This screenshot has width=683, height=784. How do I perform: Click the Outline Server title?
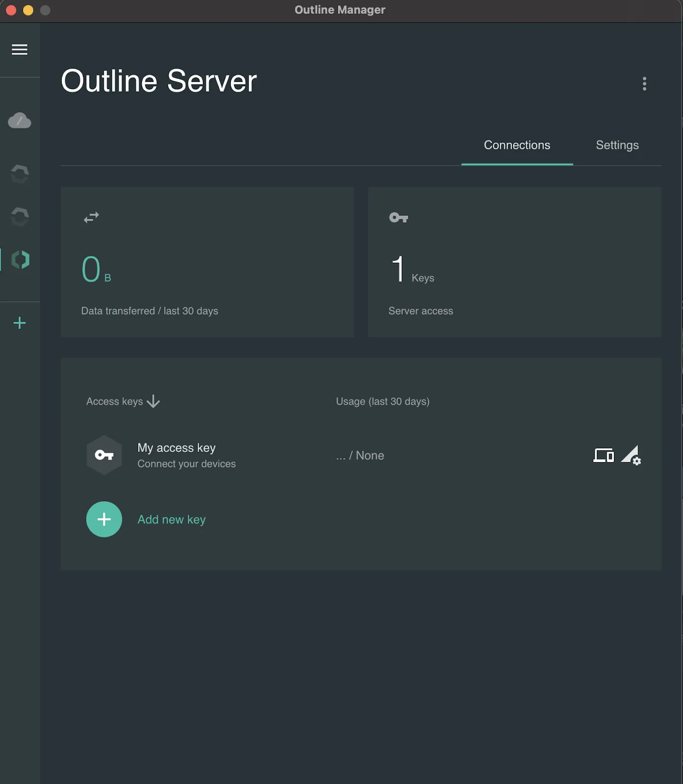pos(159,81)
